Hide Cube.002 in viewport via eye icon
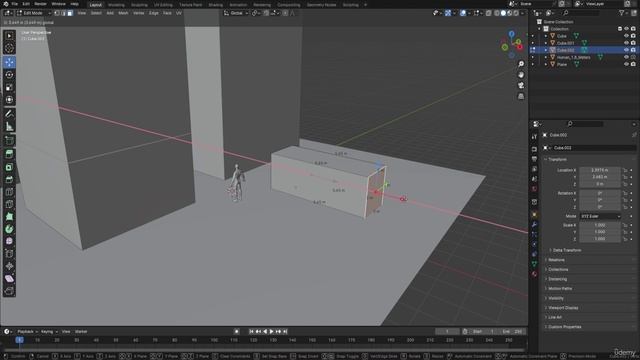This screenshot has width=640, height=360. pos(626,50)
